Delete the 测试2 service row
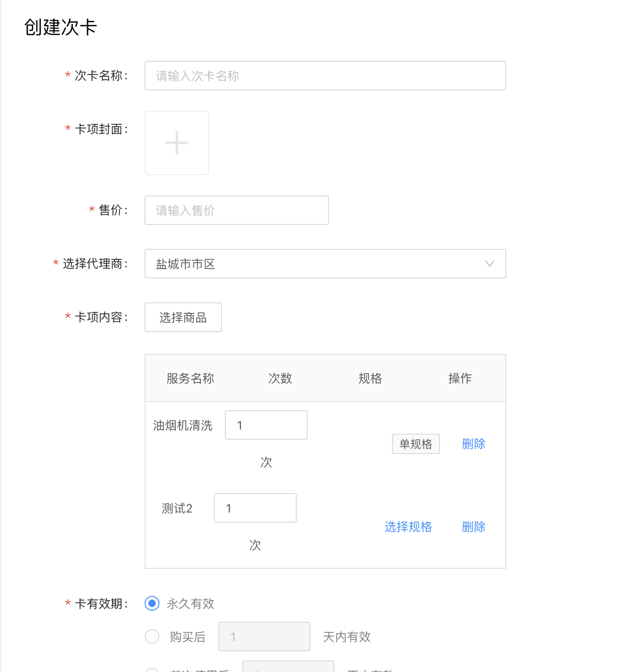 474,527
